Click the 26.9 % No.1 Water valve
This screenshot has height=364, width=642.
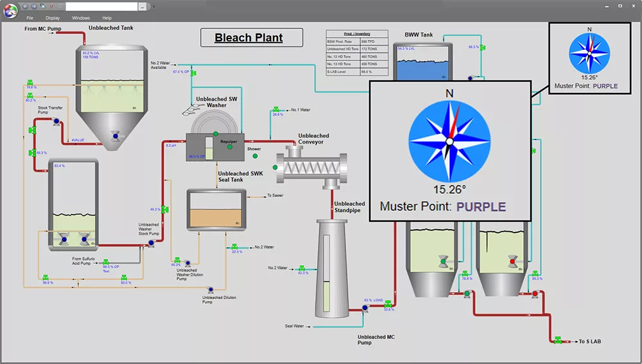pyautogui.click(x=276, y=110)
